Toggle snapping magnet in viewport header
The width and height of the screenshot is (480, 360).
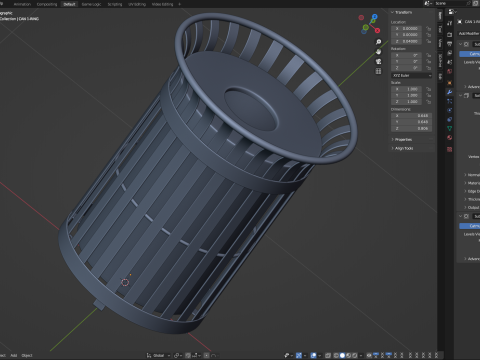coord(188,355)
